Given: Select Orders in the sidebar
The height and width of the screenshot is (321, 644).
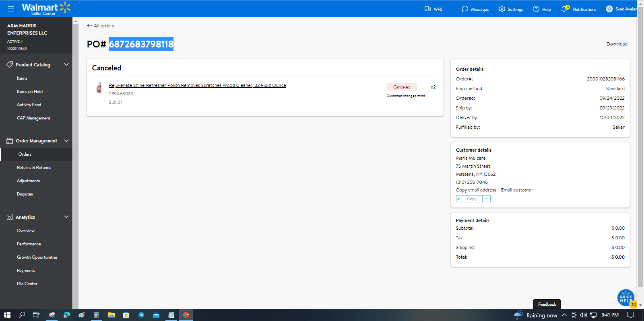Looking at the screenshot, I should [x=25, y=154].
